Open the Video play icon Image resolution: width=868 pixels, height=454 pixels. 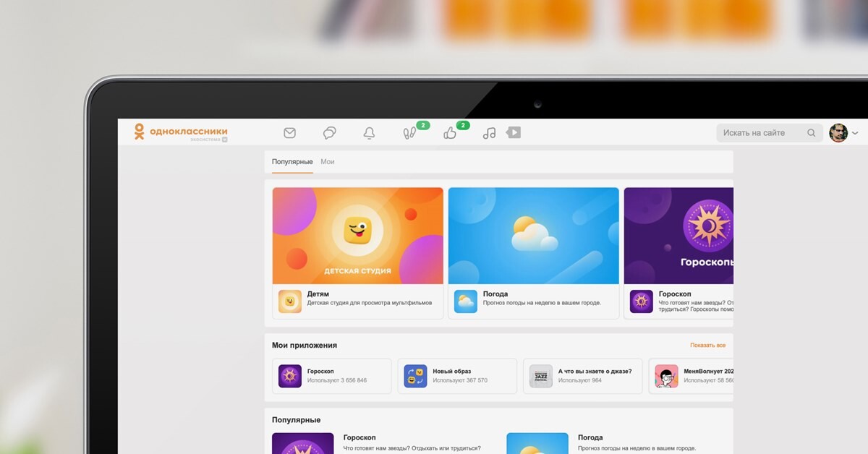pos(514,132)
